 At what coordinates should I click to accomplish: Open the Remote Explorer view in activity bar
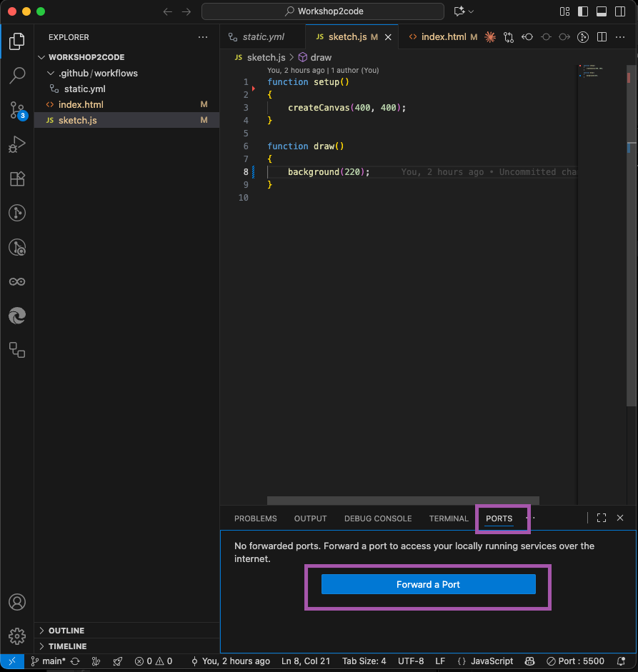click(x=17, y=350)
